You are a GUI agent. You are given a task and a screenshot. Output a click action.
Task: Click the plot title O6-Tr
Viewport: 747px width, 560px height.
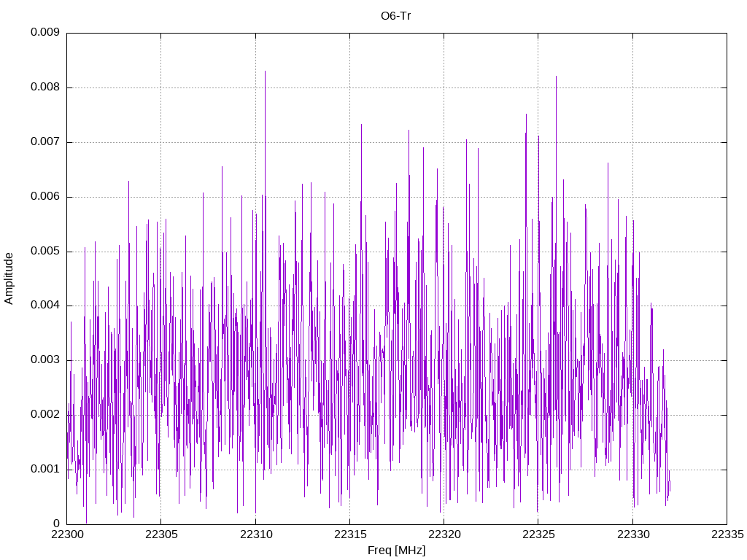395,16
